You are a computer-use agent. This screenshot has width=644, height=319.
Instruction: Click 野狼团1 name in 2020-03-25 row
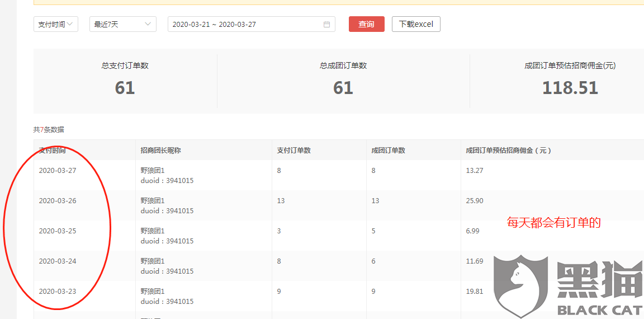point(153,231)
